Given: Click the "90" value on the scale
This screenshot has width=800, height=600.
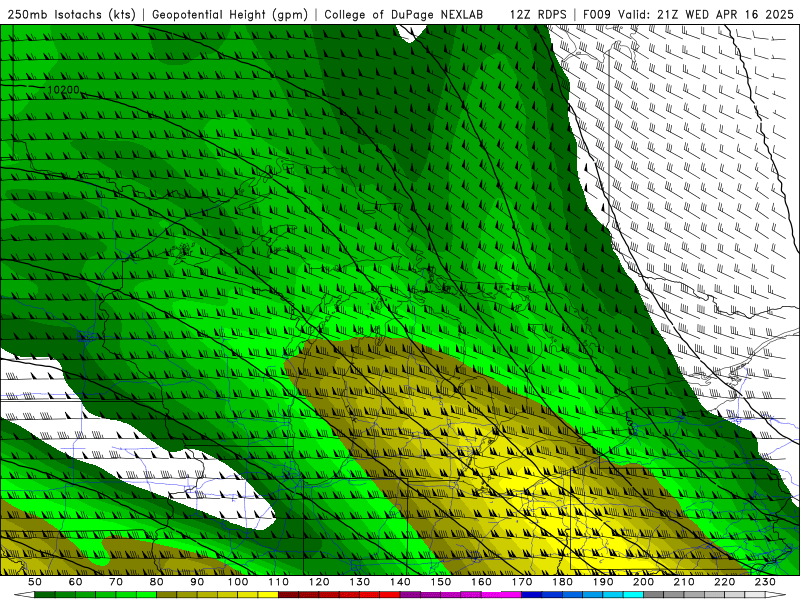Looking at the screenshot, I should tap(197, 582).
